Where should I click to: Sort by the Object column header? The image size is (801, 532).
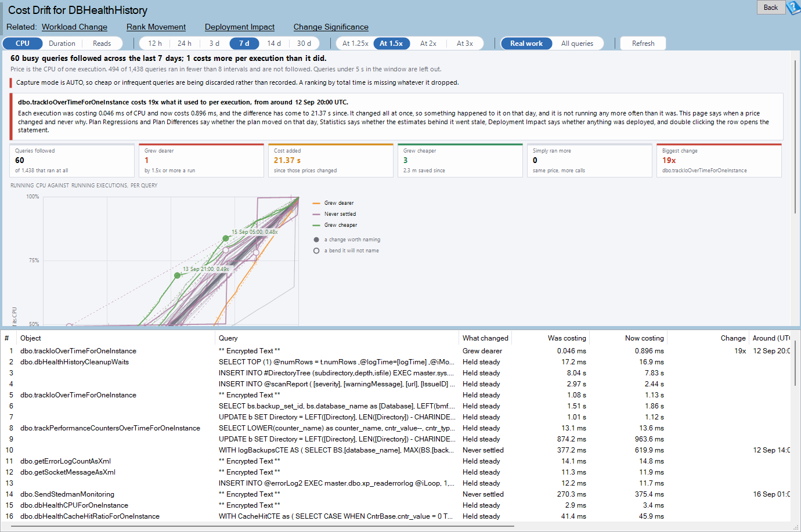pyautogui.click(x=116, y=338)
